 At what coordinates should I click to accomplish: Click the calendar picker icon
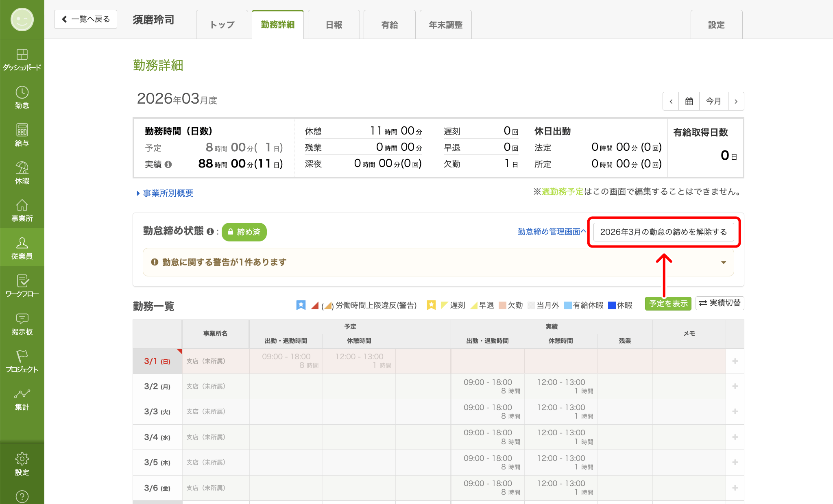tap(689, 101)
